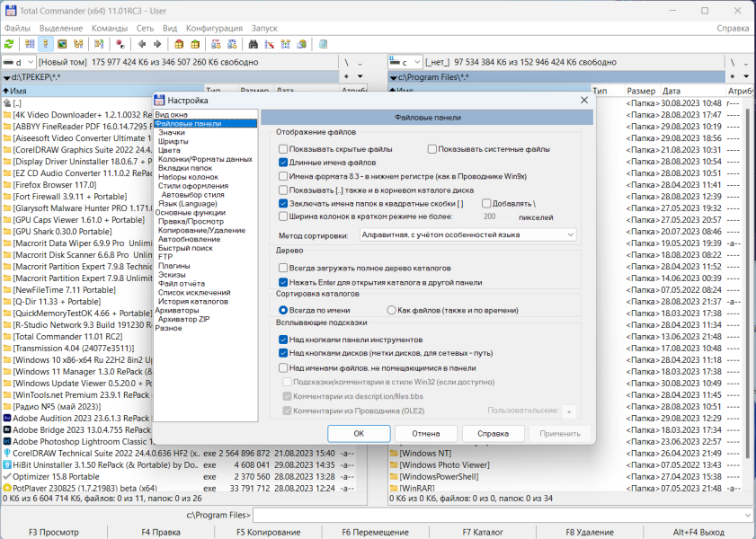
Task: Enable Thumbnail view from the toolbar
Action: click(62, 44)
